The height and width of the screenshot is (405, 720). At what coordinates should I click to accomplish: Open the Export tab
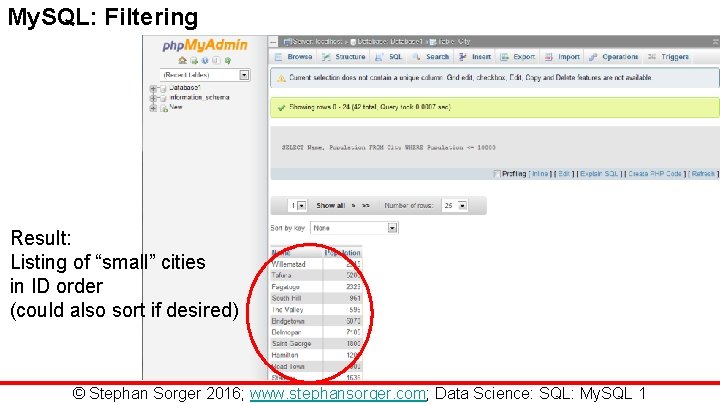(x=518, y=56)
